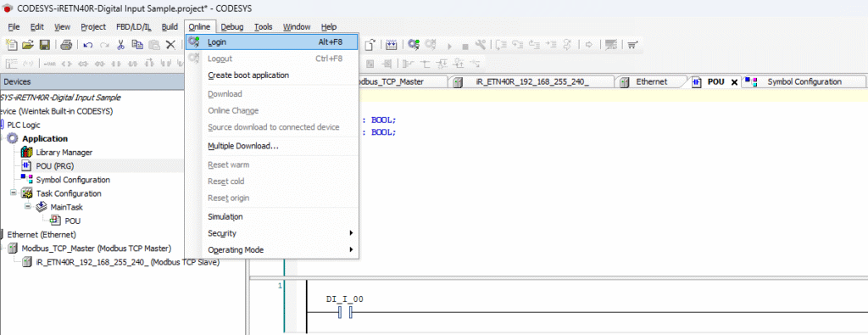This screenshot has width=868, height=335.
Task: Click the Undo arrow icon
Action: pyautogui.click(x=88, y=45)
